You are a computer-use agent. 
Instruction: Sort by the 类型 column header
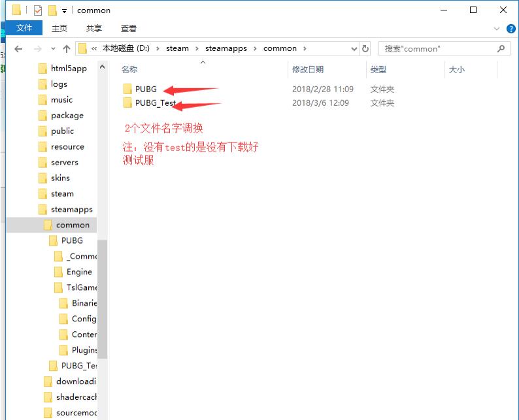tap(378, 69)
